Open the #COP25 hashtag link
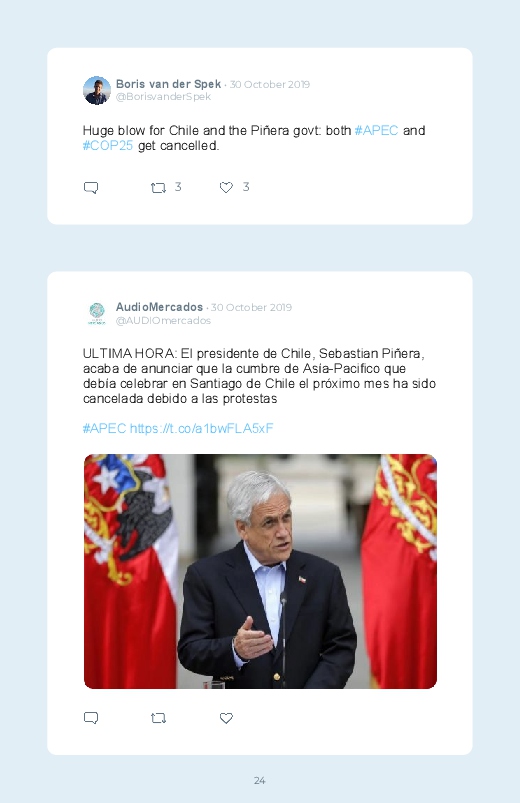This screenshot has height=803, width=520. (x=108, y=146)
